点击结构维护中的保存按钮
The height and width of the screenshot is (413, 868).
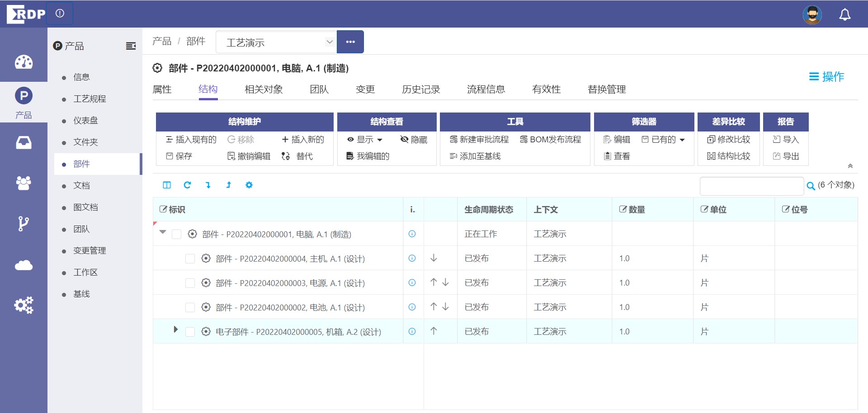180,156
